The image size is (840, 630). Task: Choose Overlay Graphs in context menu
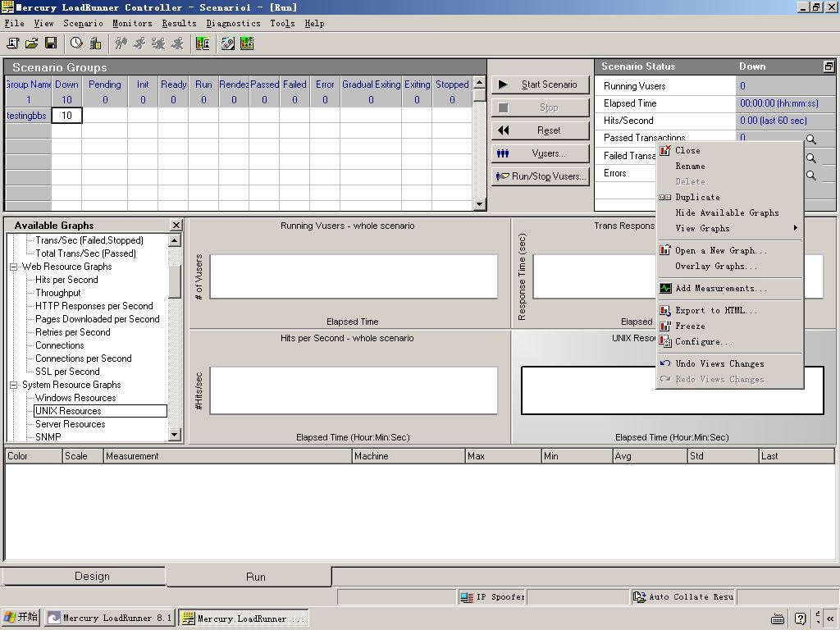pyautogui.click(x=729, y=266)
